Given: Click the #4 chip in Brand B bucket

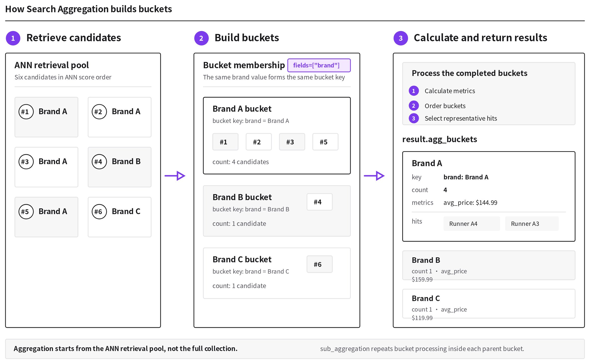Looking at the screenshot, I should (319, 202).
